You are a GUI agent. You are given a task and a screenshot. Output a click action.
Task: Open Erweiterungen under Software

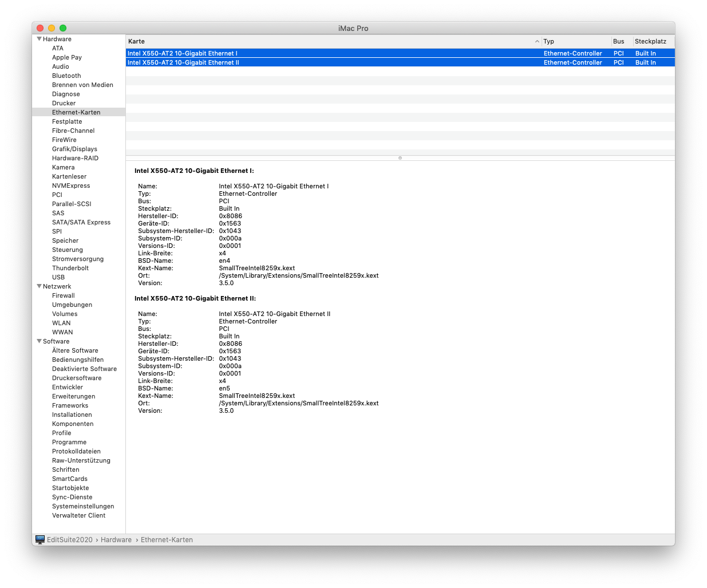(x=74, y=396)
